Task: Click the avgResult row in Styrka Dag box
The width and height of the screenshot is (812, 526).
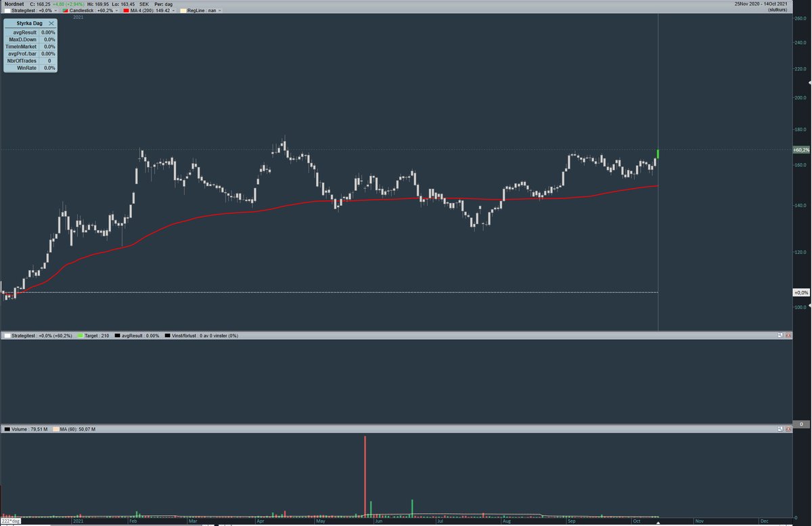Action: [30, 32]
